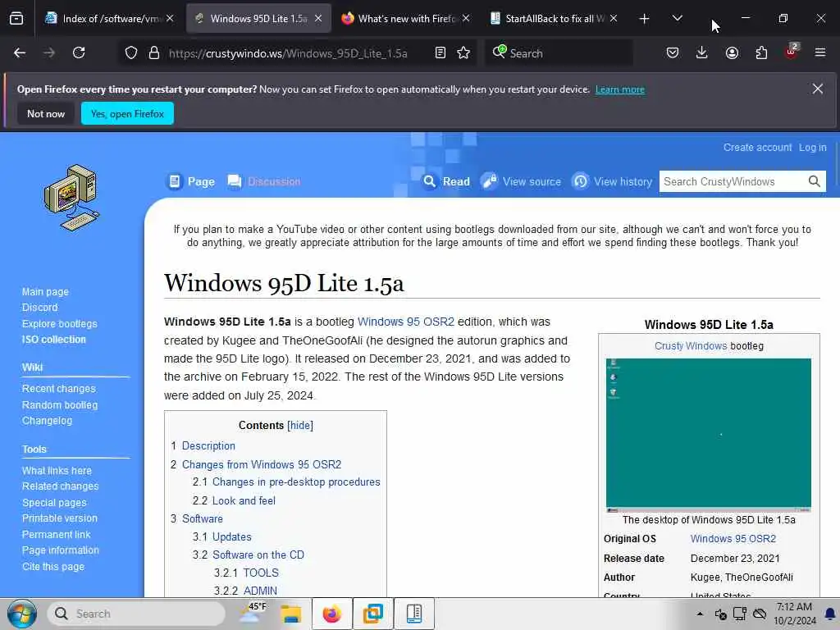Screen dimensions: 840x630
Task: Switch to StartAllBack tab
Action: point(554,19)
